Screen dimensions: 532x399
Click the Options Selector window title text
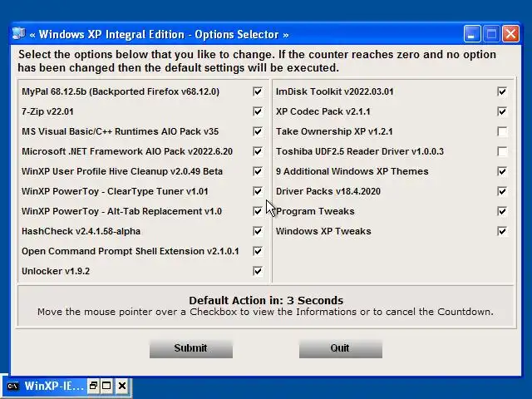159,34
